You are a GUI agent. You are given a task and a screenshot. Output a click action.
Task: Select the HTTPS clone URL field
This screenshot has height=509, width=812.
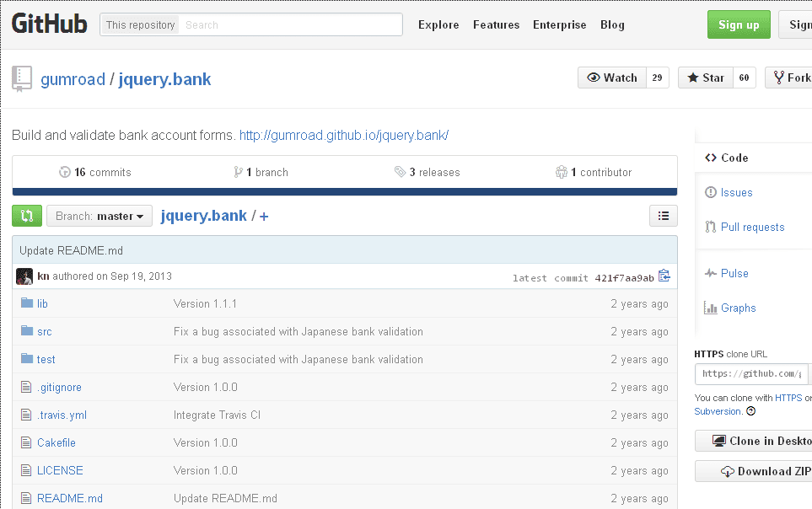point(751,373)
